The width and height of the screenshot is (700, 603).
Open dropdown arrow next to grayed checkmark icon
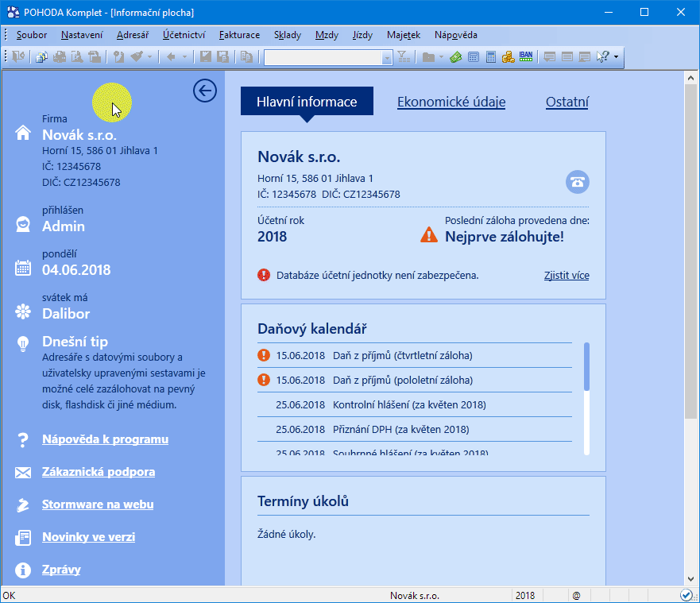[149, 57]
